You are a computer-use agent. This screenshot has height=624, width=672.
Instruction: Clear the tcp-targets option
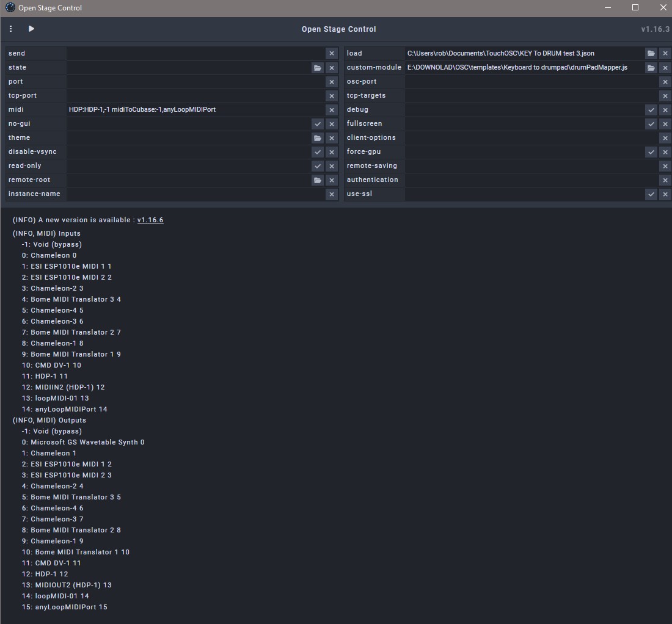point(665,96)
